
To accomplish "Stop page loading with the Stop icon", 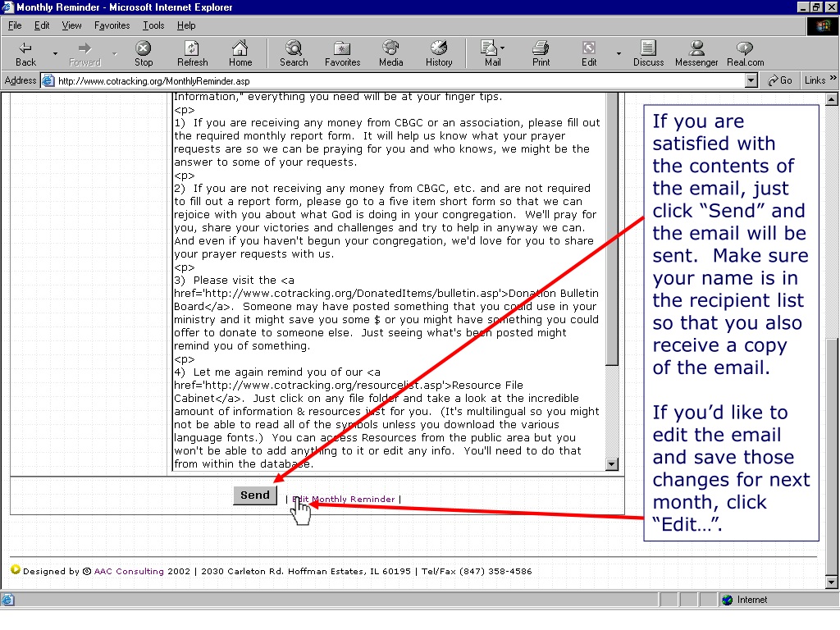I will [143, 53].
